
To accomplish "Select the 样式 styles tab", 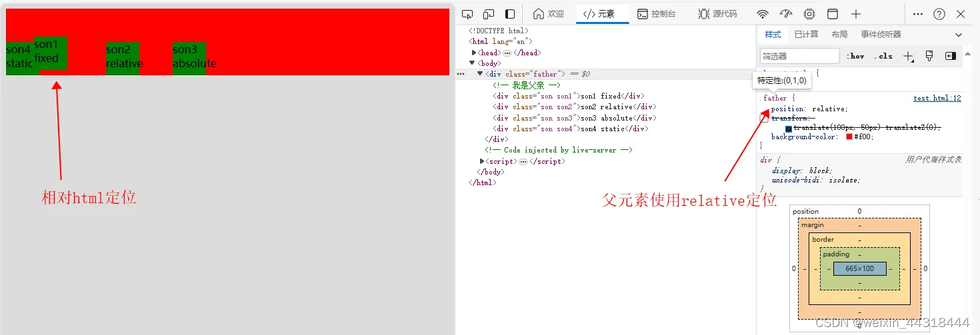I will tap(773, 35).
